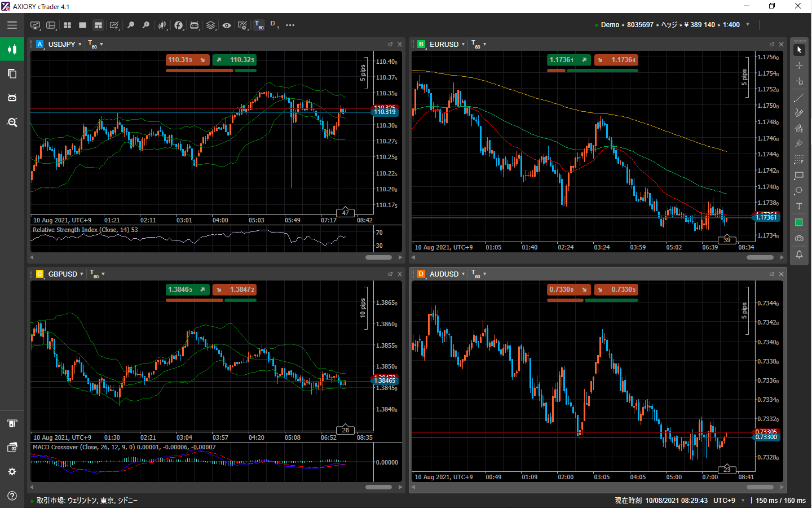
Task: Click USDJPY buy button 110.325
Action: [235, 60]
